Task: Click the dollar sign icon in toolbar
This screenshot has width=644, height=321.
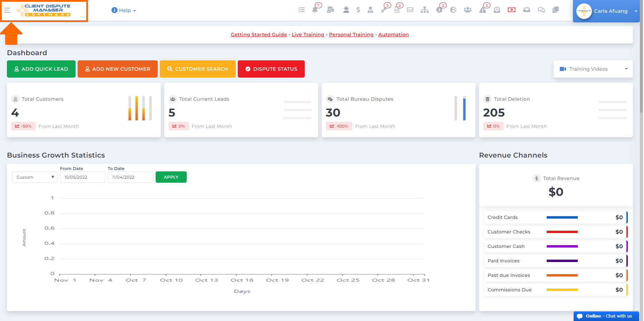Action: click(358, 10)
